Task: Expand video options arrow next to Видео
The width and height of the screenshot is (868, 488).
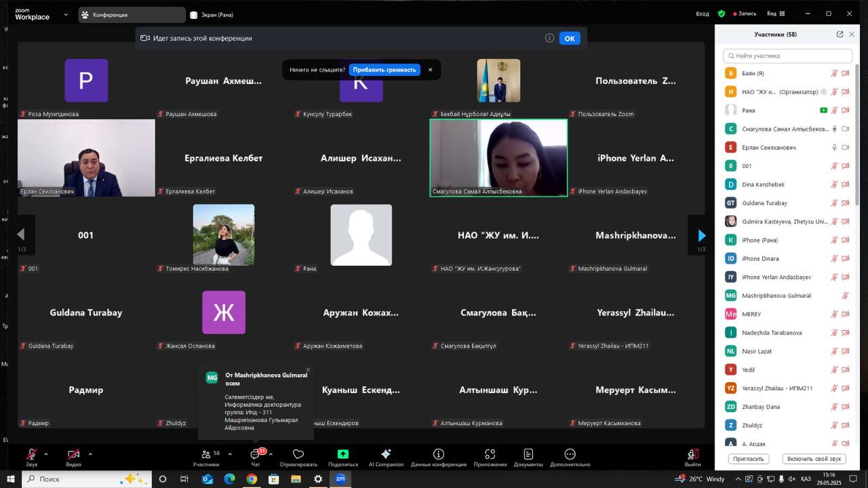Action: (90, 454)
